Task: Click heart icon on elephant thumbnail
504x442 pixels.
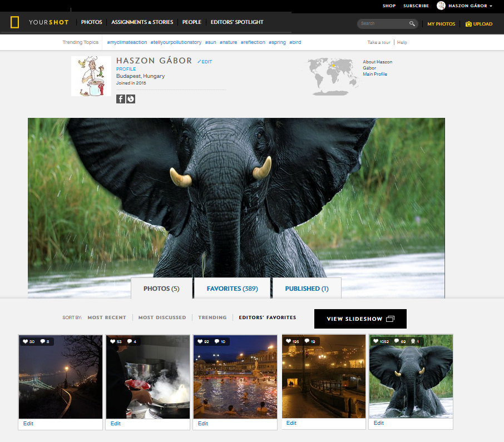Action: tap(375, 341)
